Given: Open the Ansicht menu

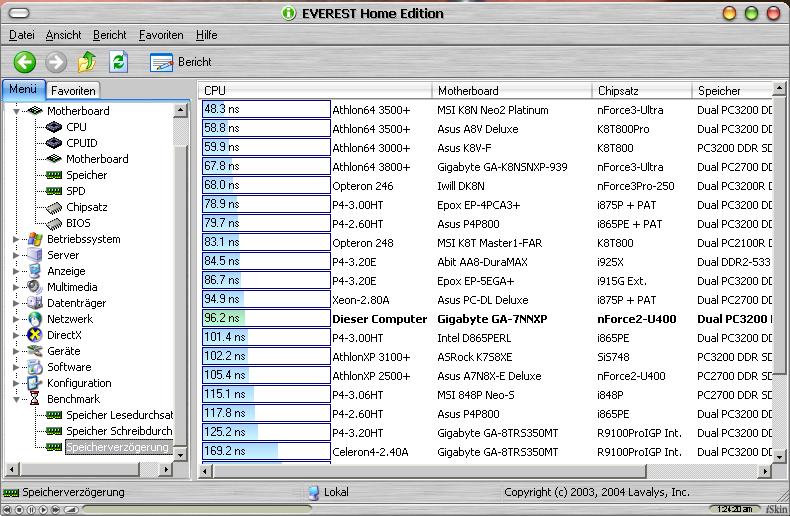Looking at the screenshot, I should point(63,35).
